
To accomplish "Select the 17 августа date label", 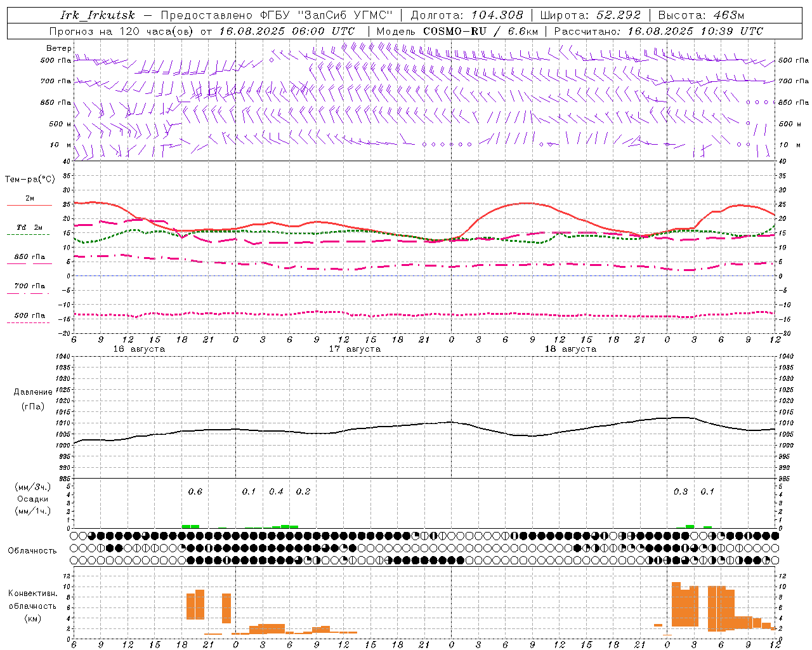I will 355,349.
